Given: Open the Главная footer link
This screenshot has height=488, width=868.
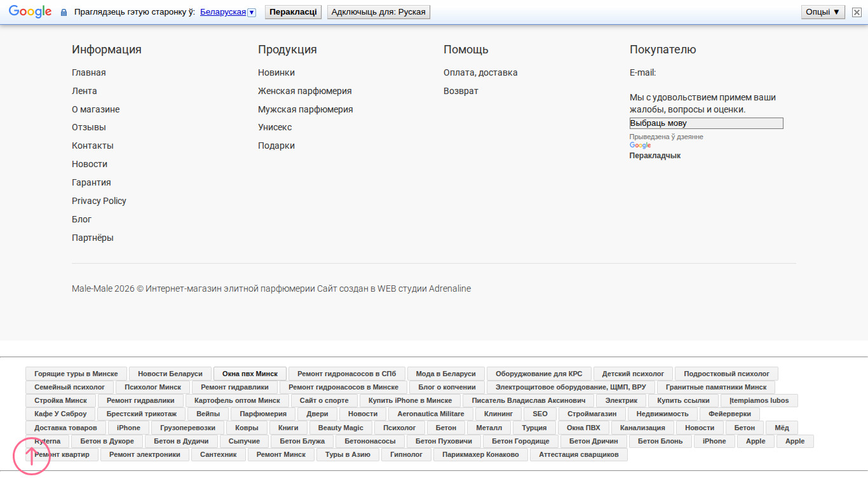Looking at the screenshot, I should coord(89,72).
